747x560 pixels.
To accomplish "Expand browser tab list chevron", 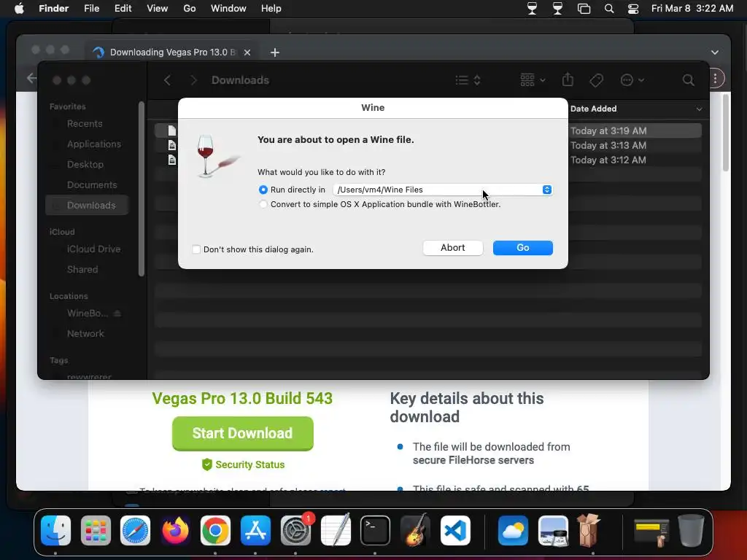I will tap(715, 52).
